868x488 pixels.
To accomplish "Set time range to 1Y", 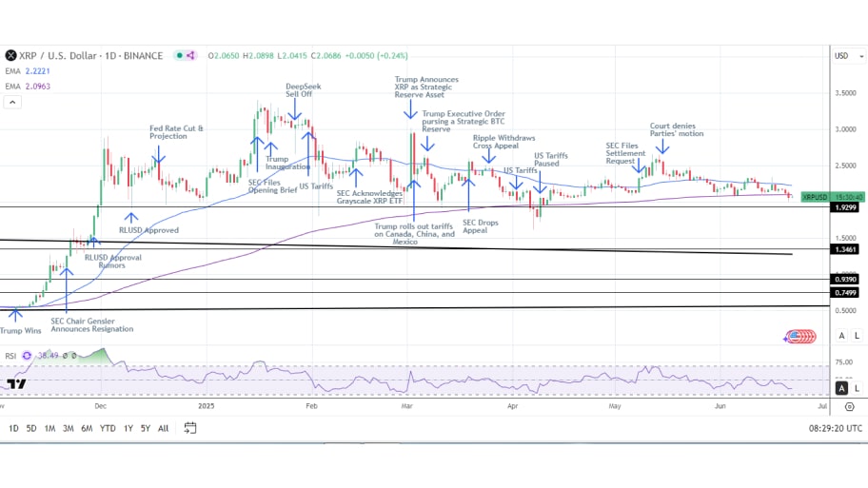I will [128, 428].
